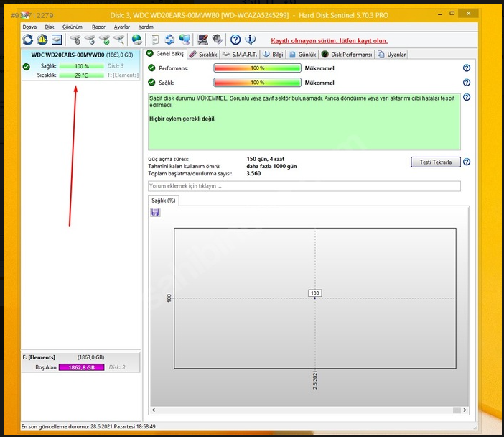Maximize the Hard Disk Sentinel window
This screenshot has width=504, height=437.
(452, 14)
